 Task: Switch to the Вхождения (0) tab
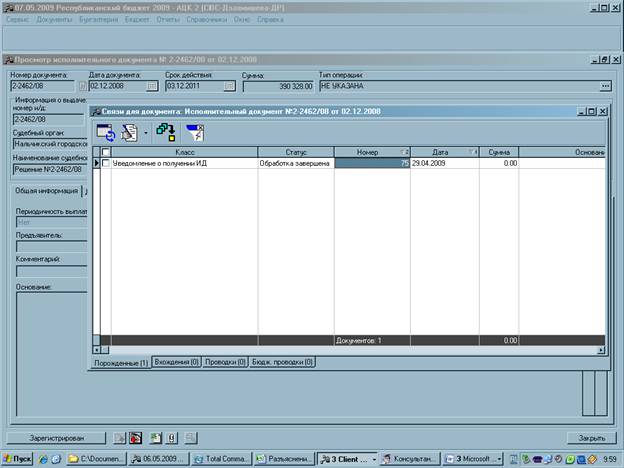point(176,362)
